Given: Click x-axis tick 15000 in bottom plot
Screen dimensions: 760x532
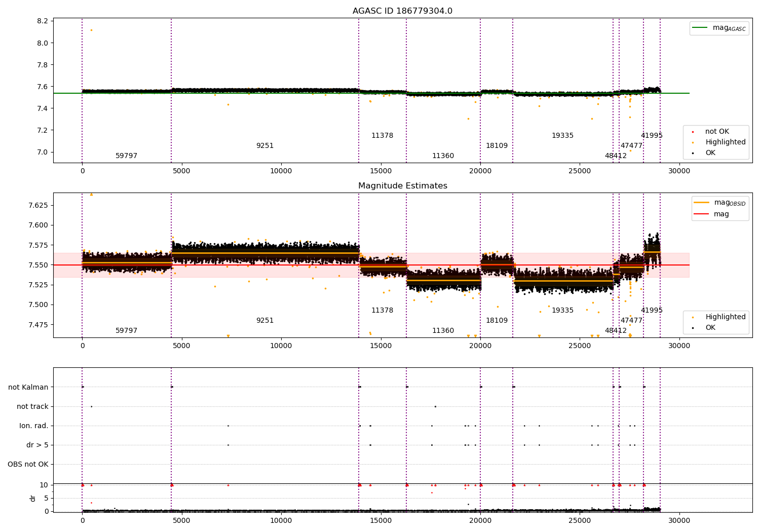Looking at the screenshot, I should point(381,520).
